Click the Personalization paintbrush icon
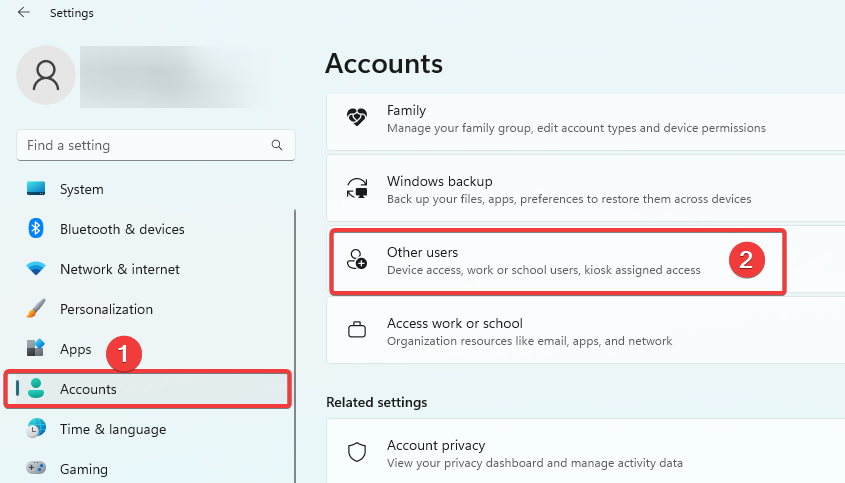 click(36, 308)
